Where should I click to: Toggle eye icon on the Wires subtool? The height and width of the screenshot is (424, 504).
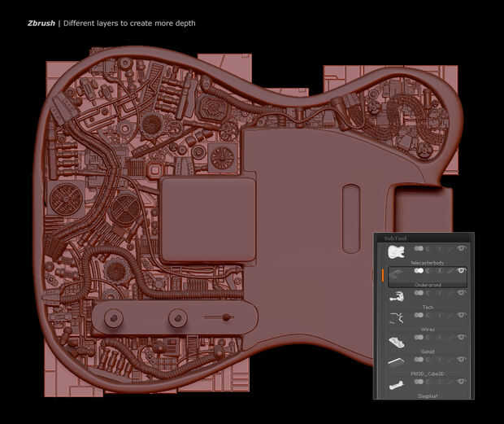point(462,315)
